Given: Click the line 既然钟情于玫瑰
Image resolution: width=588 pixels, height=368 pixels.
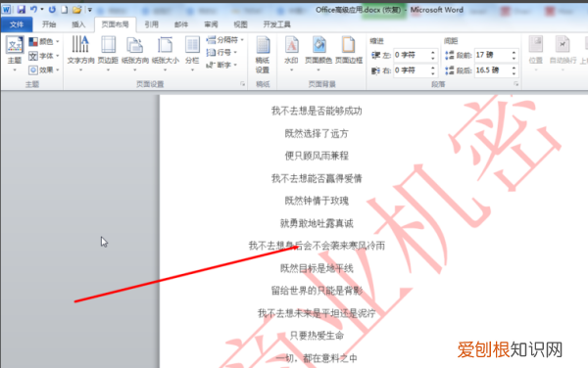Looking at the screenshot, I should pyautogui.click(x=317, y=201).
